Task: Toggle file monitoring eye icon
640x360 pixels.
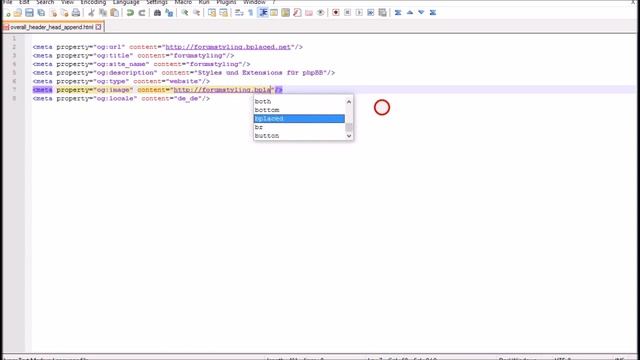Action: [x=321, y=13]
